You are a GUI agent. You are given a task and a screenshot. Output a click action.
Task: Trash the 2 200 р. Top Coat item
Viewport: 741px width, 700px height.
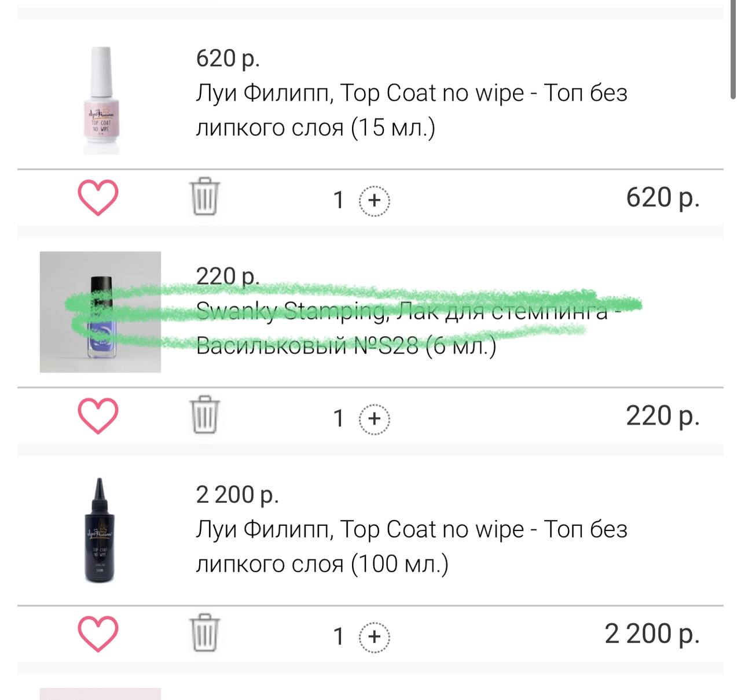coord(204,632)
